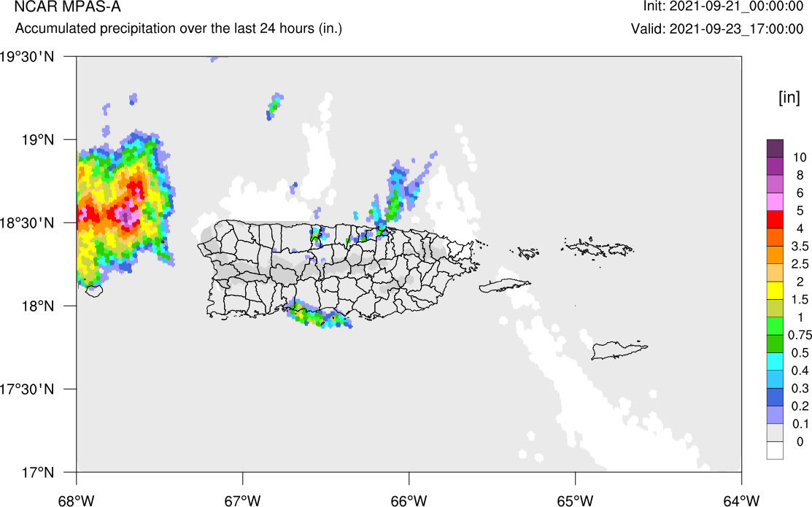Screen dimensions: 812x507
Task: Click the Vieques island outline
Action: (504, 285)
